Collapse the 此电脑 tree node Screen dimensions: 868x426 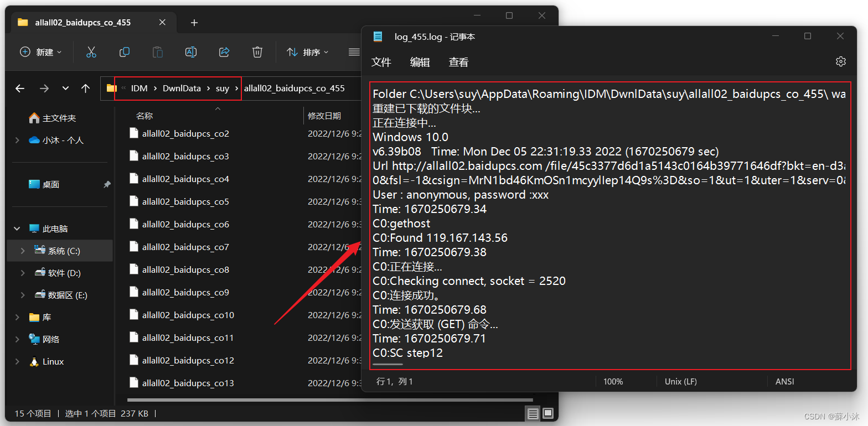click(x=17, y=228)
